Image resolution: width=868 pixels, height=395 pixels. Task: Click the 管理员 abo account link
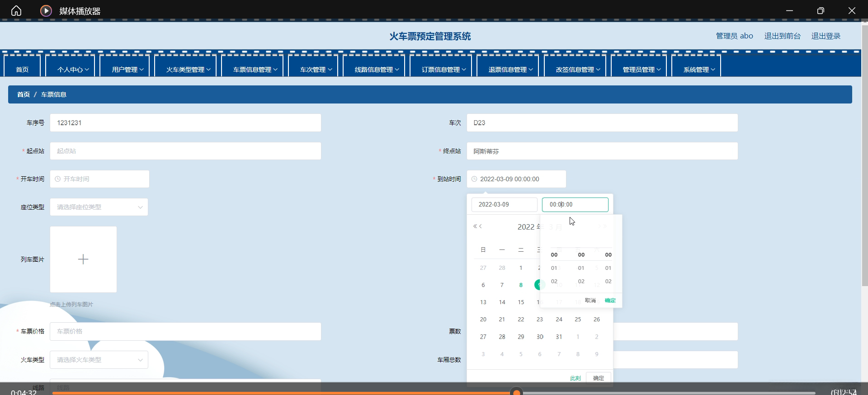735,36
